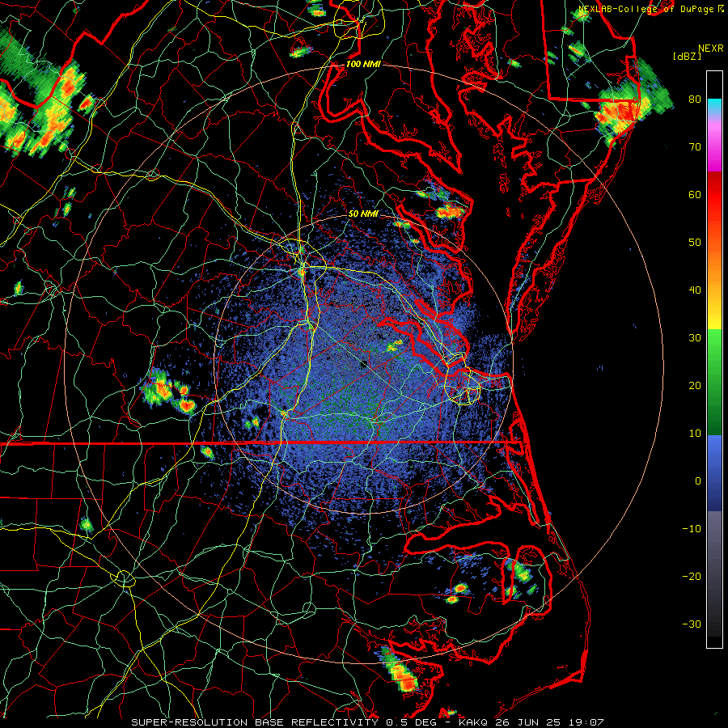
Task: Click the 10 value on the dBZ scale
Action: [695, 434]
